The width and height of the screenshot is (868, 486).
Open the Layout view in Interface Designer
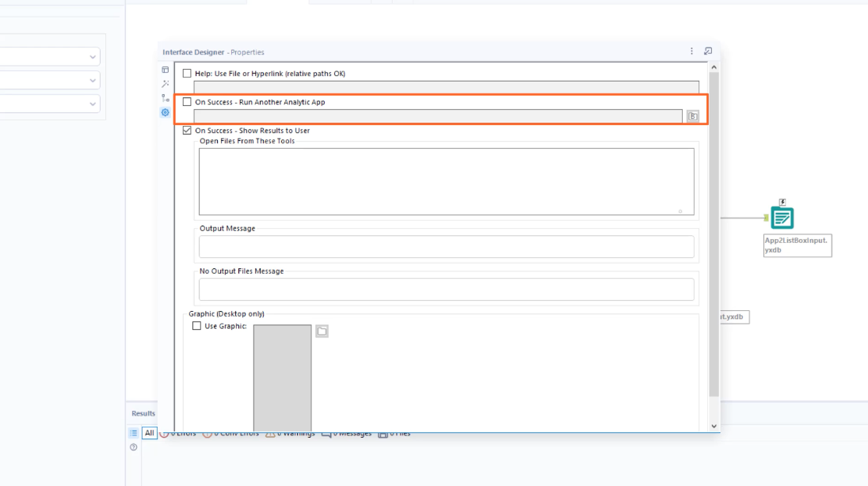166,70
